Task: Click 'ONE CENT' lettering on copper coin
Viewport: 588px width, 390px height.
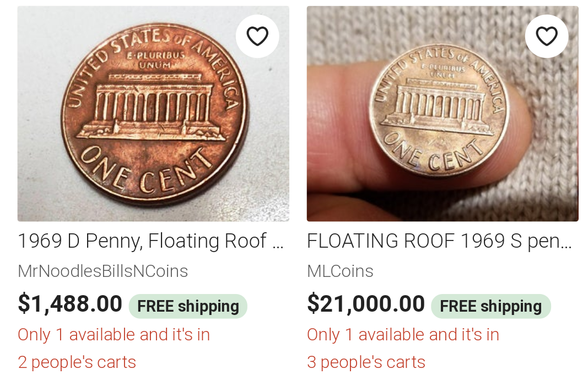Action: 143,169
